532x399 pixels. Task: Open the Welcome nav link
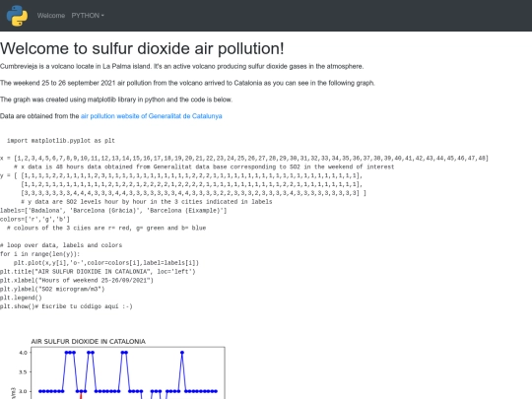(x=51, y=16)
